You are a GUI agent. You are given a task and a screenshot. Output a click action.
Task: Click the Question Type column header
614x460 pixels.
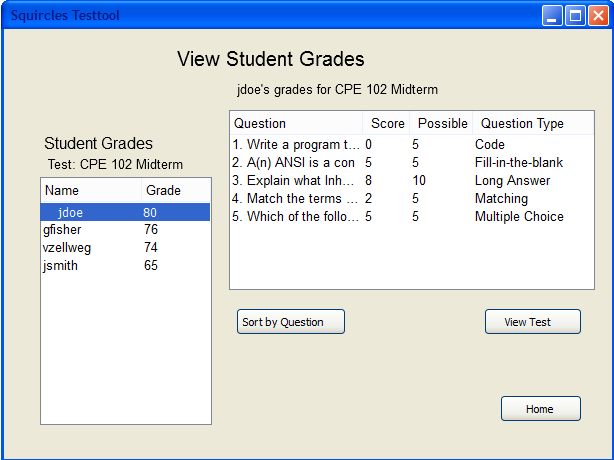coord(522,124)
